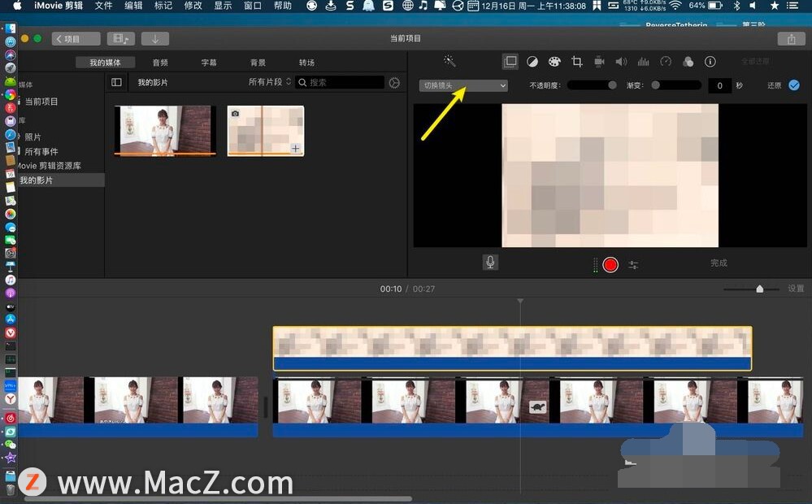Adjust the 渐变 fade slider
This screenshot has height=504, width=812.
pyautogui.click(x=675, y=85)
